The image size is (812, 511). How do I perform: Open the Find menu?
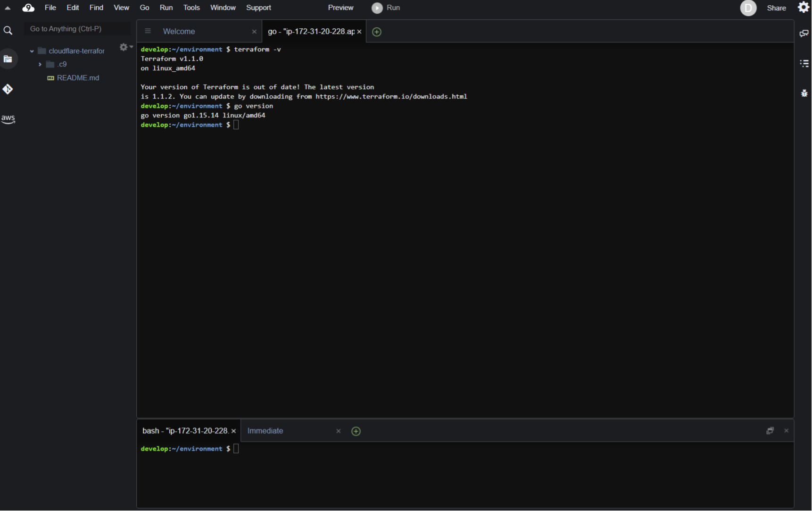coord(96,8)
